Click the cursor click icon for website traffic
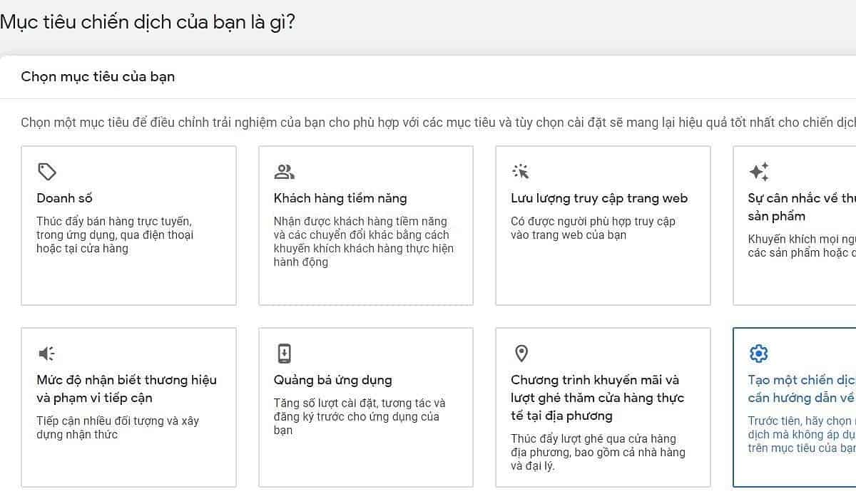The height and width of the screenshot is (504, 856). (521, 172)
